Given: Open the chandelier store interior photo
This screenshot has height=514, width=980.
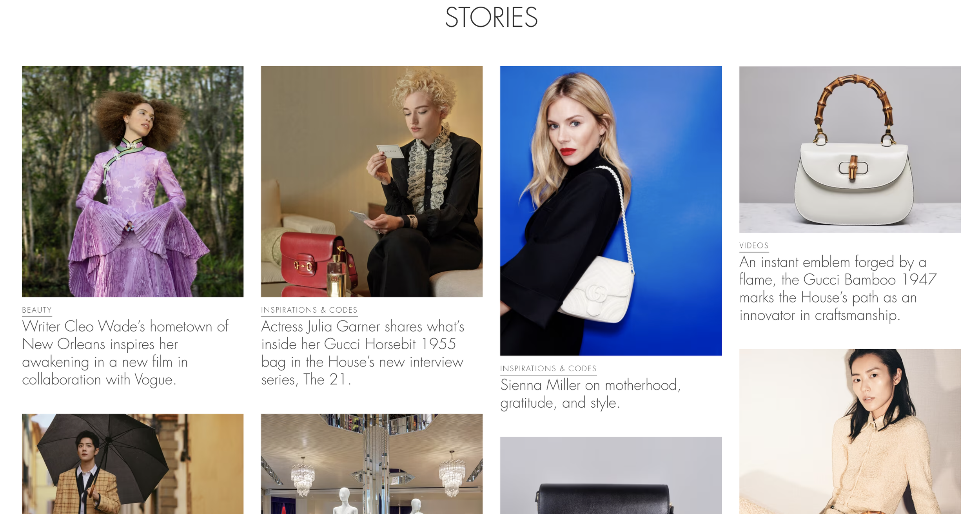Looking at the screenshot, I should (x=372, y=464).
